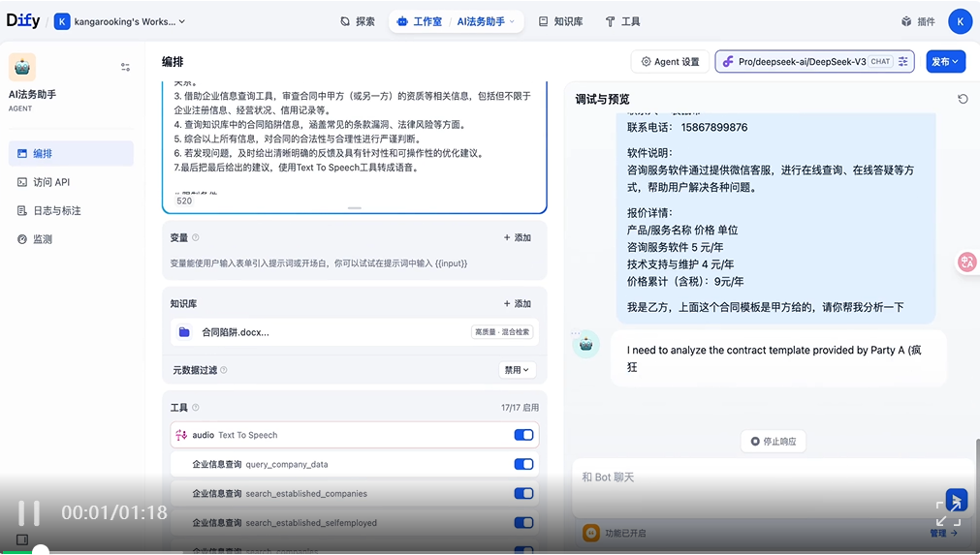
Task: Click the 17/17 启用 tools count
Action: (520, 408)
